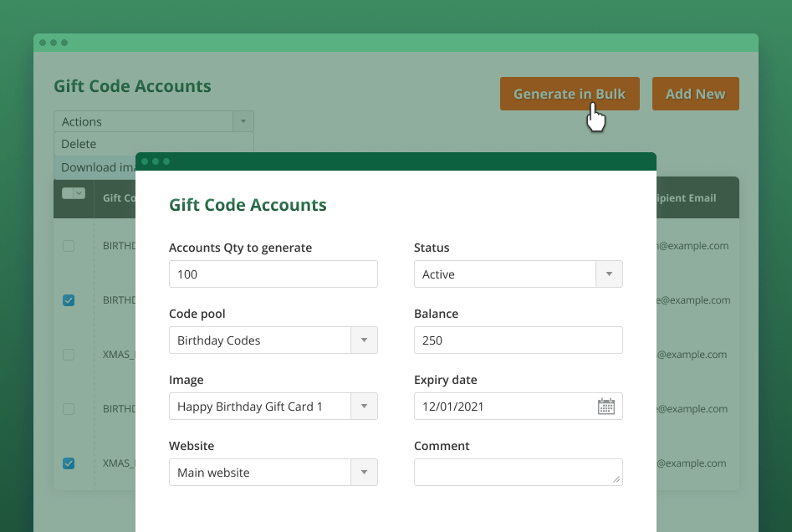Open the Status combo box showing Active
This screenshot has height=532, width=792.
click(x=502, y=274)
